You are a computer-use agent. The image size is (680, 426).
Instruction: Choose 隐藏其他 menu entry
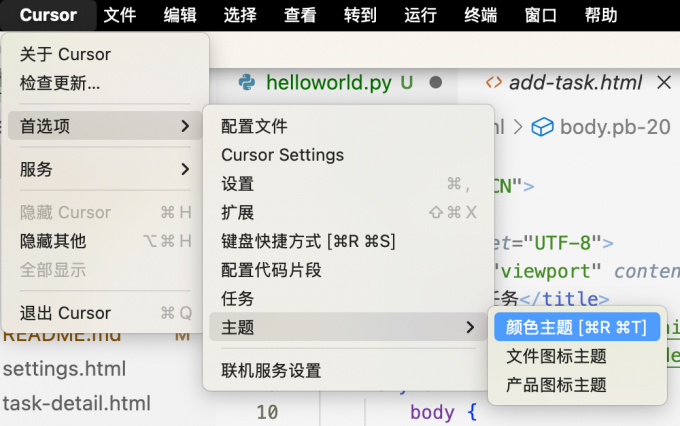pos(105,241)
